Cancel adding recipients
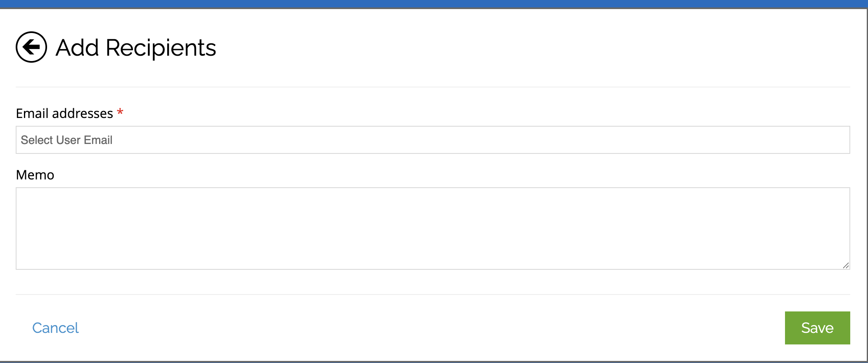Image resolution: width=868 pixels, height=363 pixels. point(55,328)
